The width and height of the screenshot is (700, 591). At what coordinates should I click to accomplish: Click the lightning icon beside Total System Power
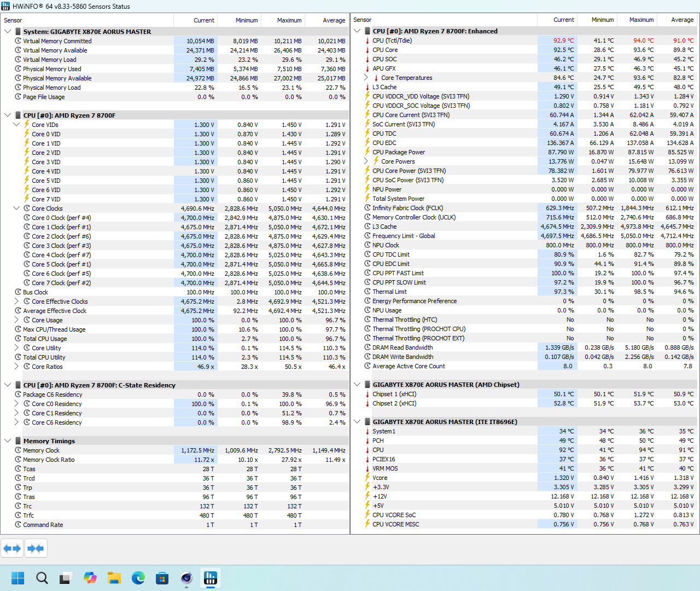click(x=367, y=199)
